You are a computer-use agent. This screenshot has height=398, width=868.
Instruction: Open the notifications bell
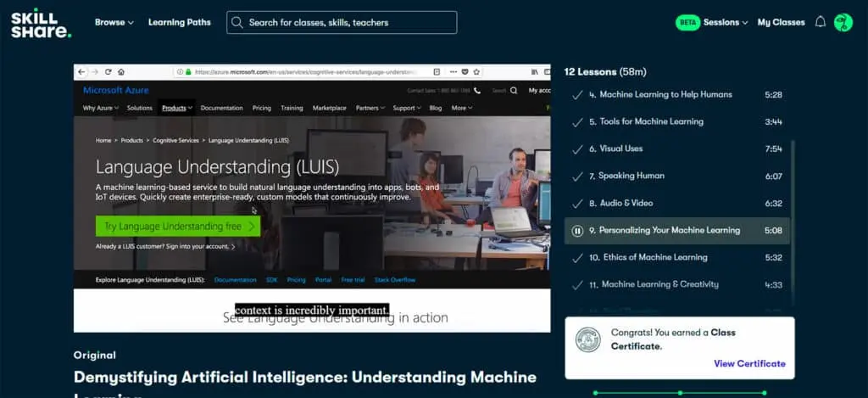(x=821, y=22)
